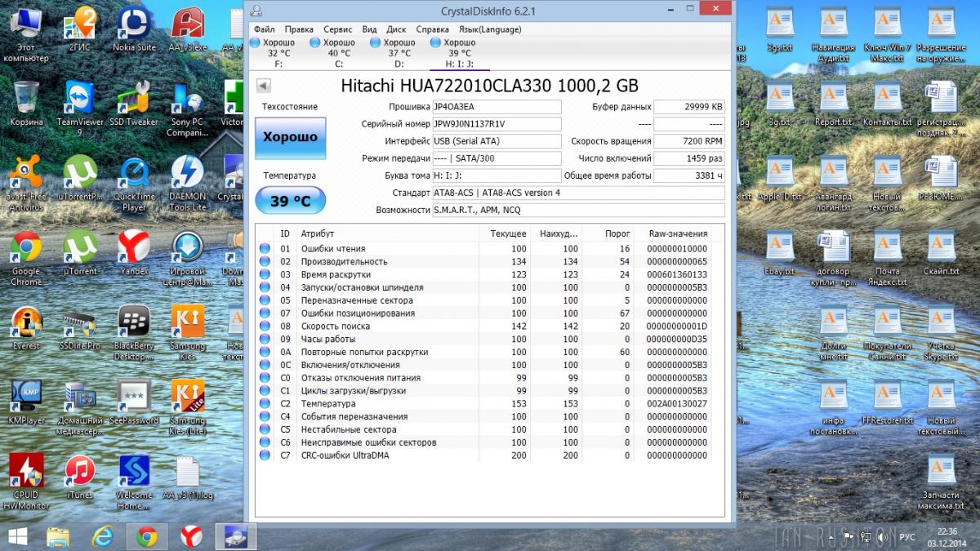
Task: Select the KMPlayer desktop icon
Action: point(26,402)
